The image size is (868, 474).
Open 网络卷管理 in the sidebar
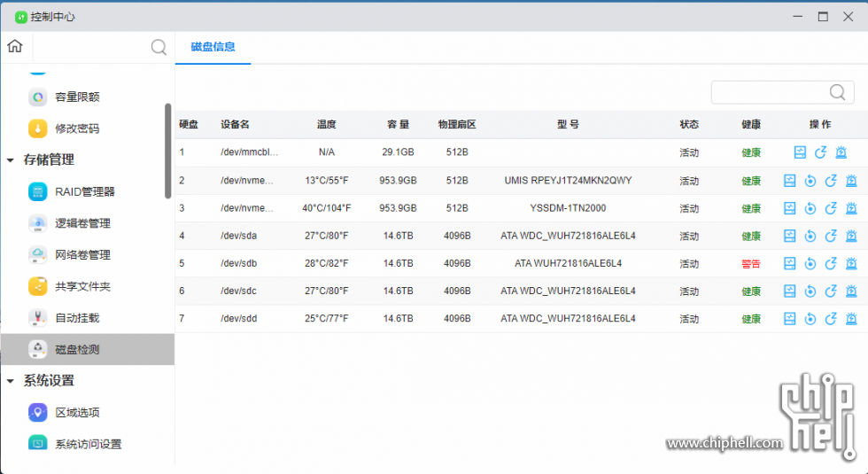pyautogui.click(x=82, y=255)
